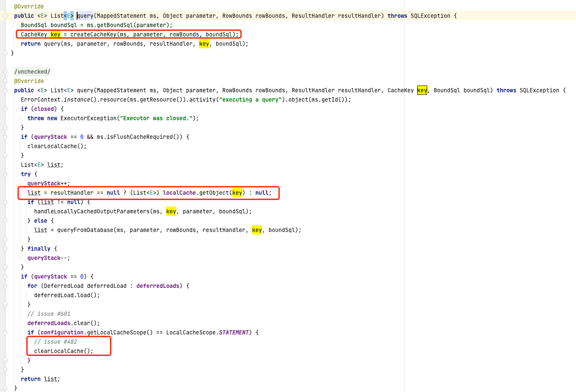Image resolution: width=576 pixels, height=392 pixels.
Task: Click the "Executor was closed." string
Action: point(156,118)
